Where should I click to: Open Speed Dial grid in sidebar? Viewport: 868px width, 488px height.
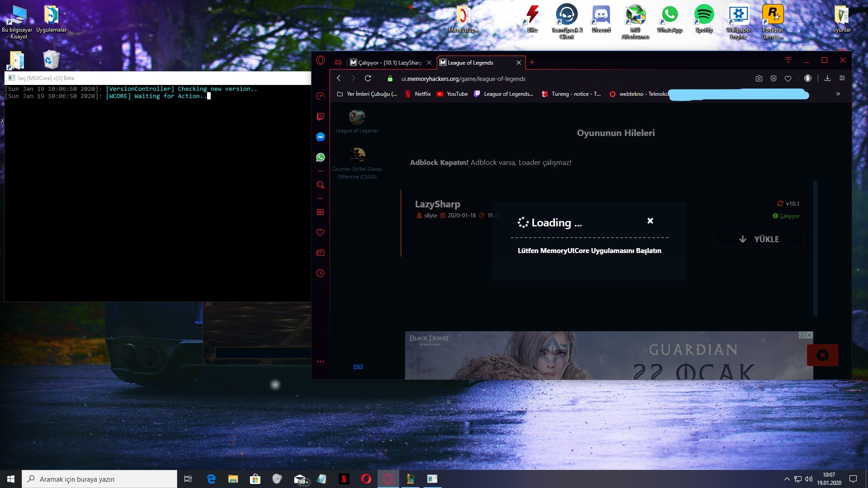coord(321,212)
